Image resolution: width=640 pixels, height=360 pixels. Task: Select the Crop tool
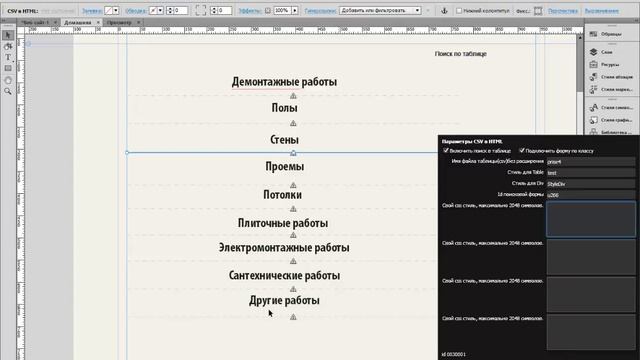(x=8, y=47)
